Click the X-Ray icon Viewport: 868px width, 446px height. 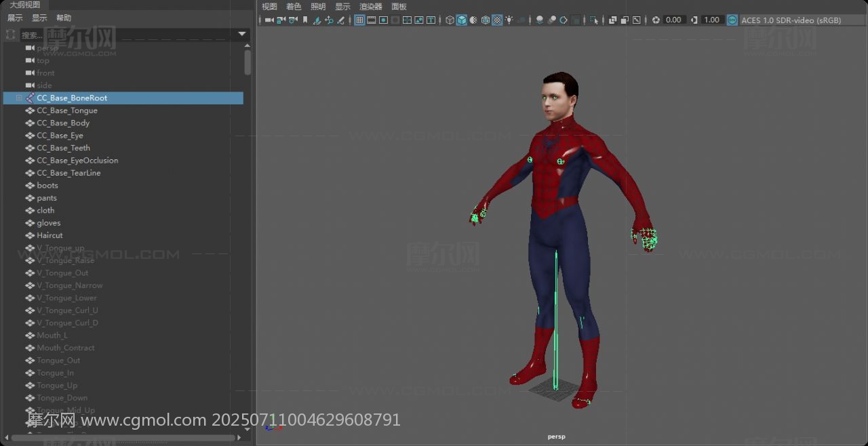click(613, 20)
